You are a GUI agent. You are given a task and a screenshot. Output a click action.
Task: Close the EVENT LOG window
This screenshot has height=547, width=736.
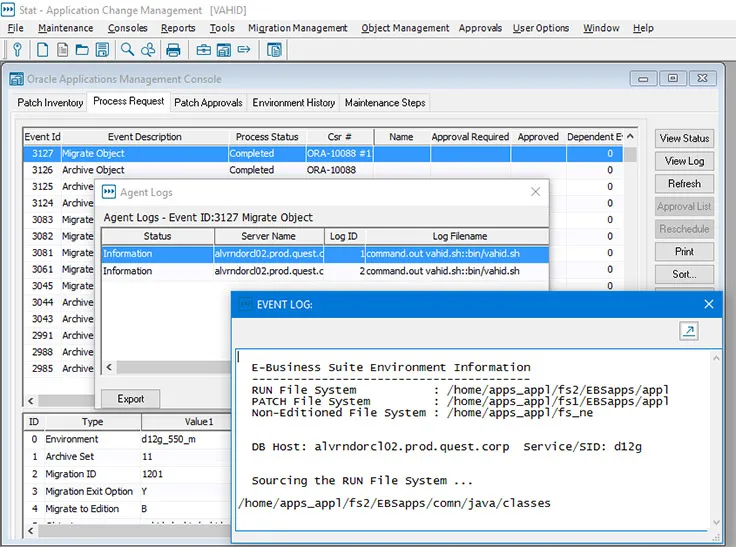pyautogui.click(x=709, y=304)
